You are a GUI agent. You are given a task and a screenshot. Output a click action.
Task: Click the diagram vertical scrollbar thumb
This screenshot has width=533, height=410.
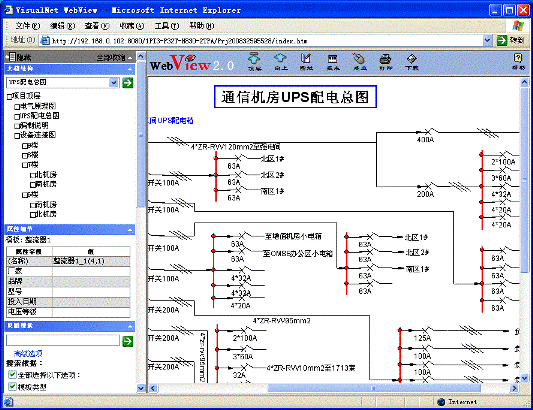(525, 181)
